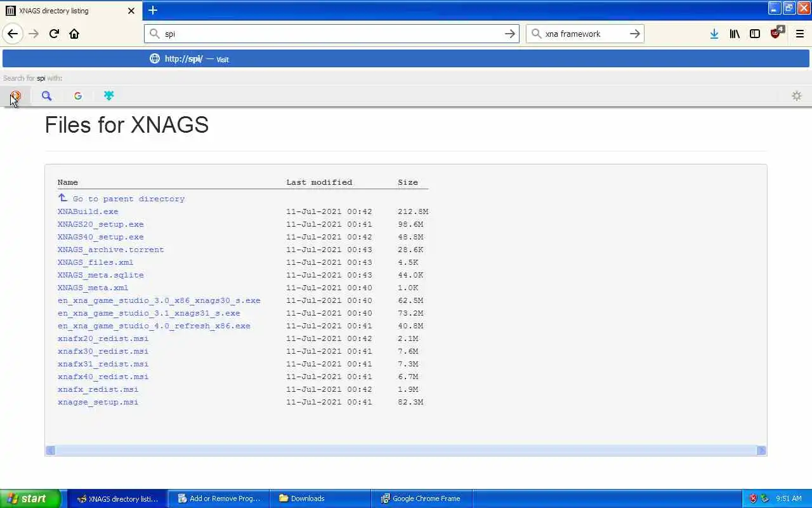Image resolution: width=812 pixels, height=508 pixels.
Task: Click the scrollbar left arrow
Action: pyautogui.click(x=50, y=450)
